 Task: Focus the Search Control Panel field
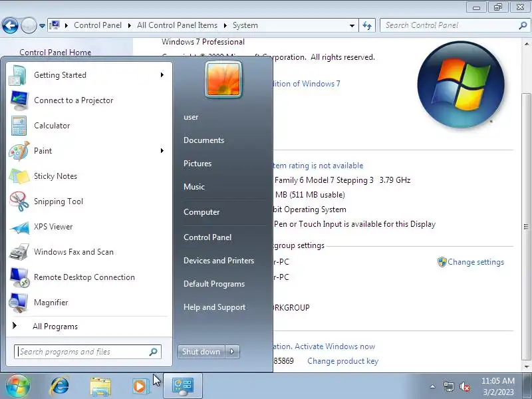pyautogui.click(x=455, y=25)
